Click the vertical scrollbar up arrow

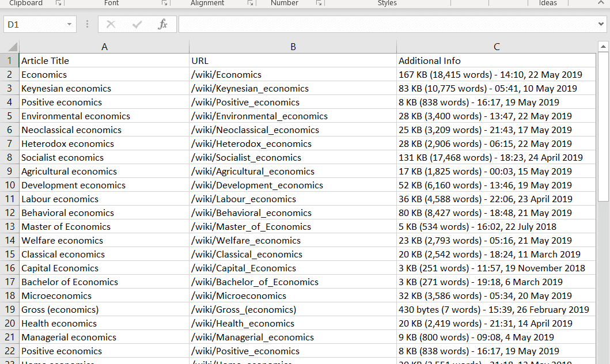[x=603, y=47]
